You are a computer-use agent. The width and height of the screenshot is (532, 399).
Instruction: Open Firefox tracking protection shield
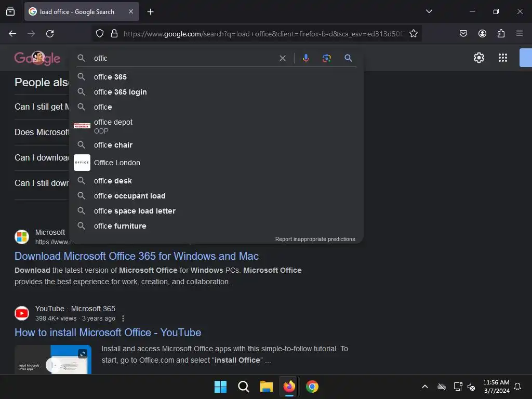(x=99, y=34)
